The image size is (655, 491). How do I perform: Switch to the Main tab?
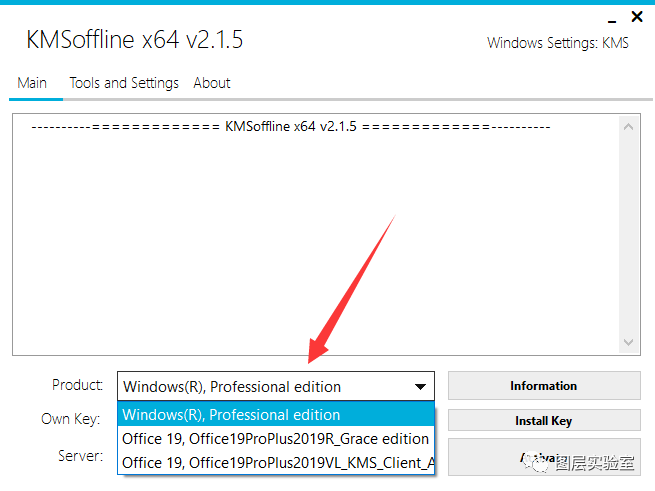pyautogui.click(x=32, y=83)
